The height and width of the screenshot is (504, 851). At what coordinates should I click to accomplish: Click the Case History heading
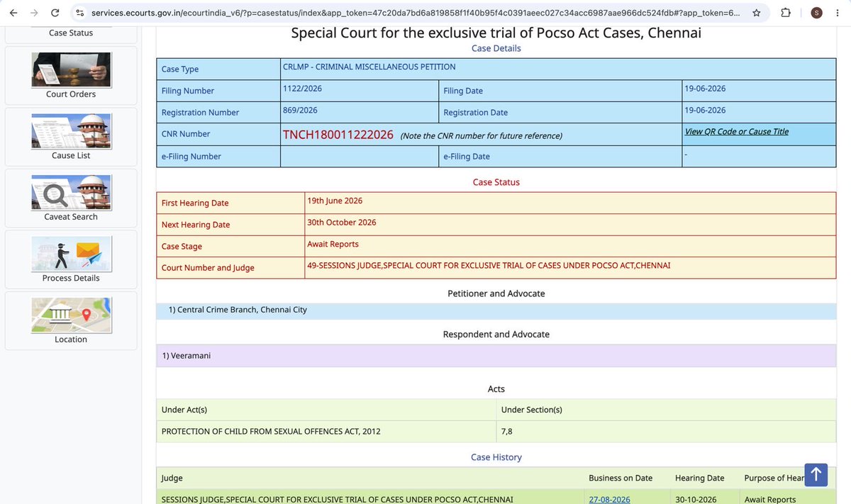pos(496,457)
